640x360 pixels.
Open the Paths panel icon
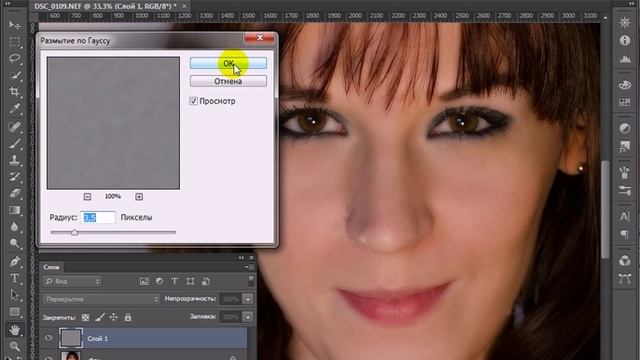624,279
